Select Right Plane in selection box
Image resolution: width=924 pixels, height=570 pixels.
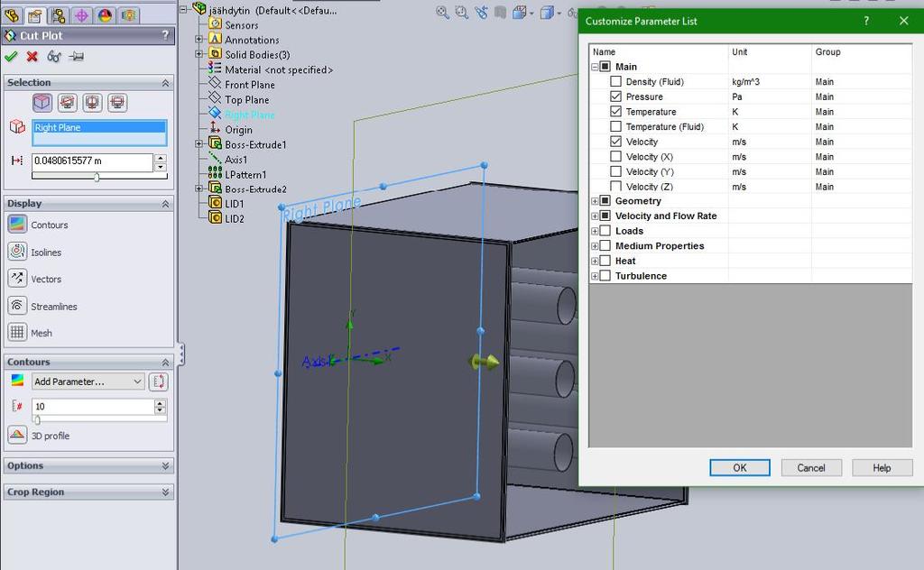[x=99, y=127]
